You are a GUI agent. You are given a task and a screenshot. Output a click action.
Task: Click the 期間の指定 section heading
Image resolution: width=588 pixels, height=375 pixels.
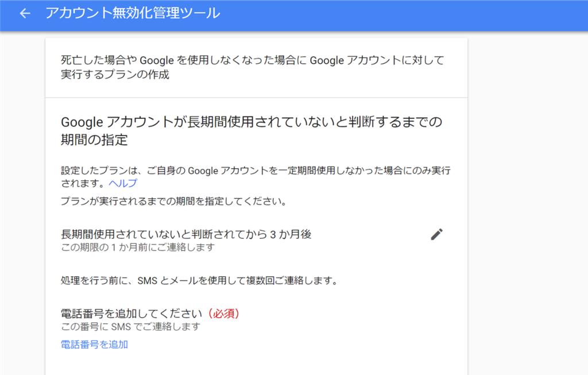[252, 130]
